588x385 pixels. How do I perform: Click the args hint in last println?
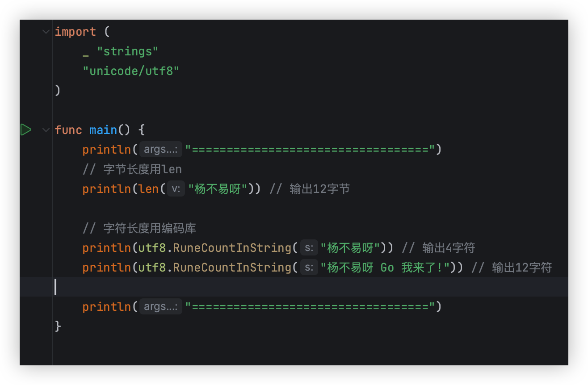tap(161, 307)
